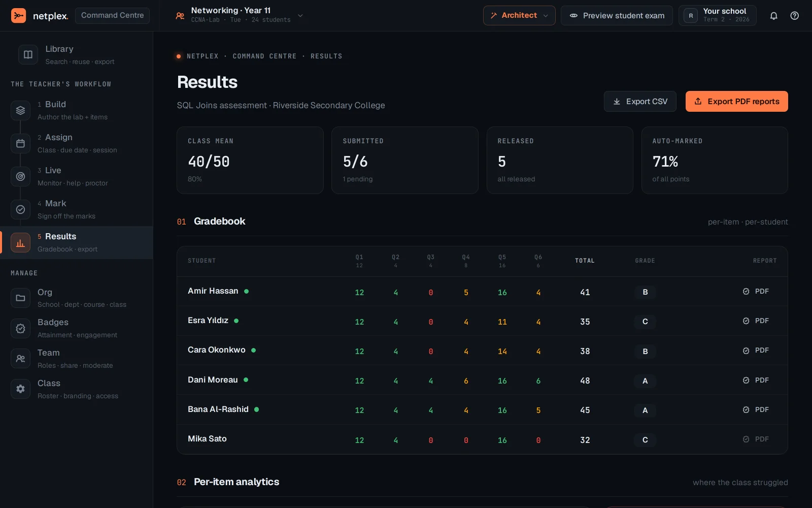
Task: Click the class group icon beside Networking
Action: point(180,16)
